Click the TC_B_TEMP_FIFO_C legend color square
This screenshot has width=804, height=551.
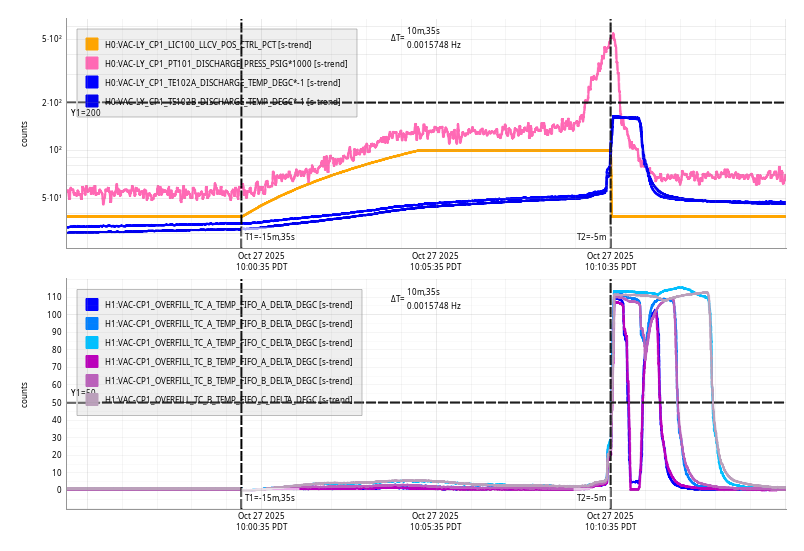click(92, 399)
